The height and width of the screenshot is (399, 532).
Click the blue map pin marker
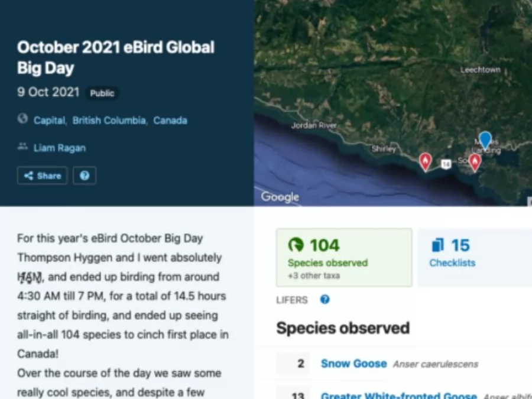[x=485, y=140]
